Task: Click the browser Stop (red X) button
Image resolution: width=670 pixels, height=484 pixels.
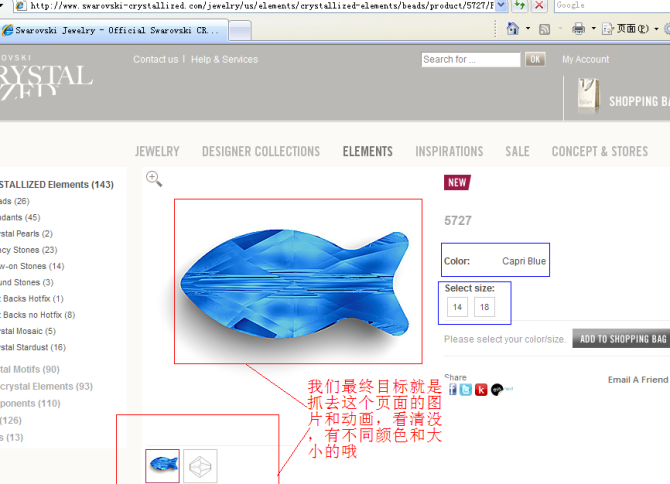Action: (539, 6)
